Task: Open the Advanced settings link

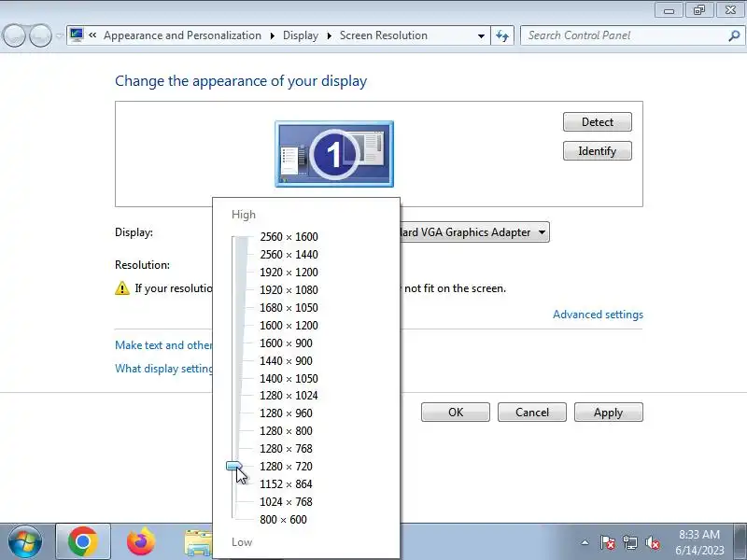Action: pyautogui.click(x=598, y=315)
